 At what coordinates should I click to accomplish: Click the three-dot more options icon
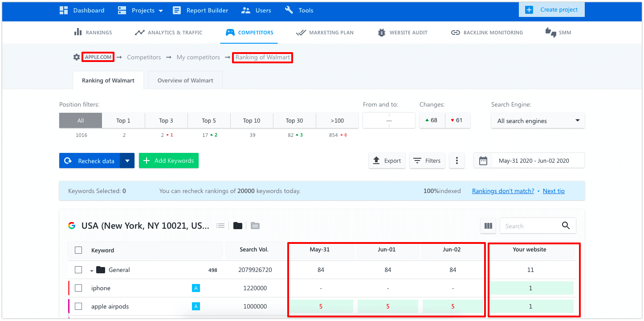[457, 160]
